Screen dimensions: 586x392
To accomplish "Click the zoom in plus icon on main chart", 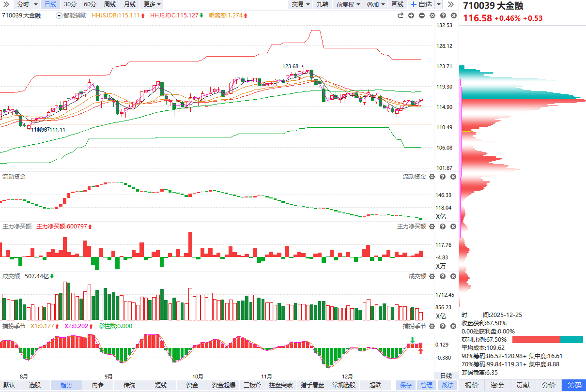I will click(x=411, y=15).
